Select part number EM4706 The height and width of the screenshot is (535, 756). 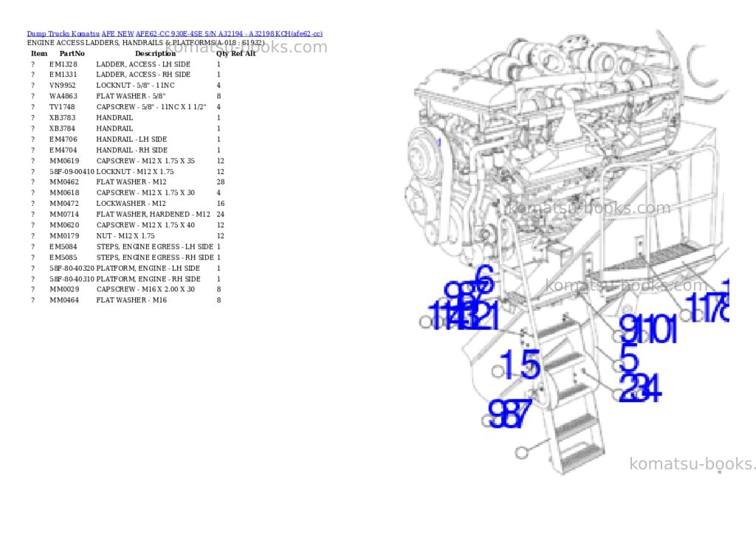[x=63, y=139]
